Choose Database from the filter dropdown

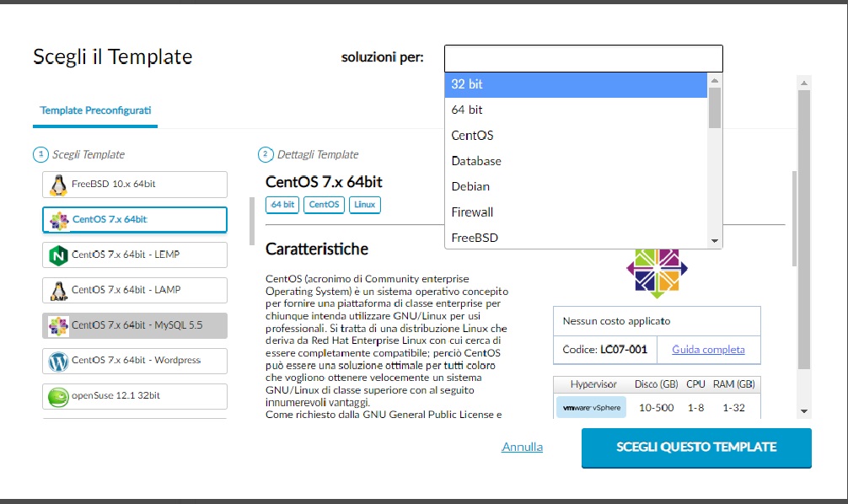point(576,161)
